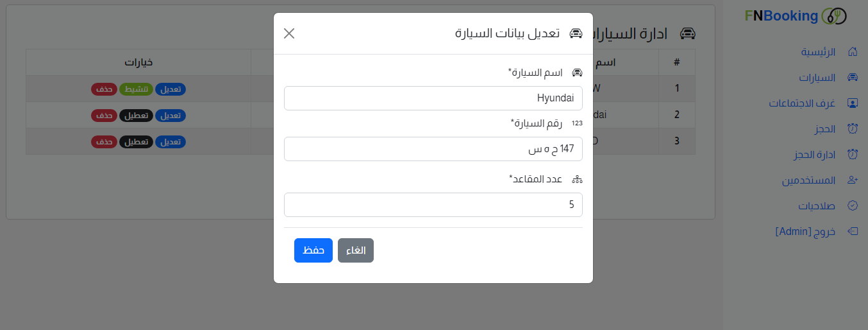This screenshot has width=868, height=330.
Task: Click the meeting rooms icon beside غرف الاجتماعات
Action: tap(853, 103)
